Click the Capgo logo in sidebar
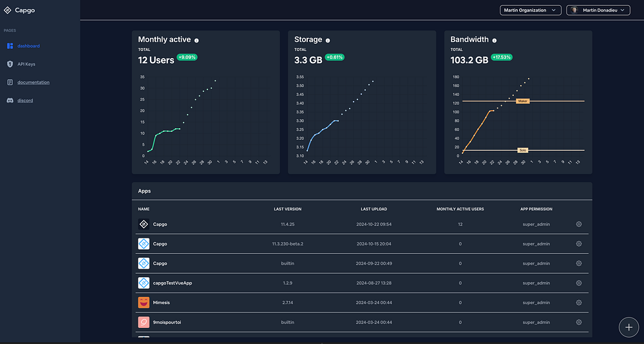Viewport: 644px width, 344px height. (x=7, y=11)
